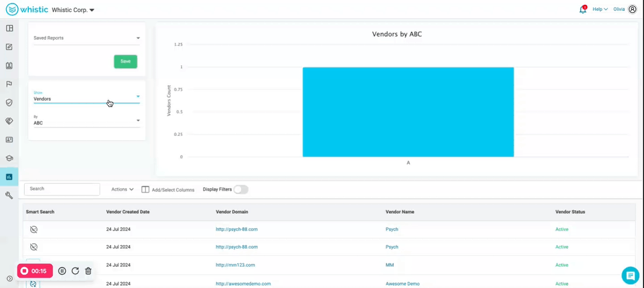The height and width of the screenshot is (288, 644).
Task: Open the graduation cap icon in sidebar
Action: click(x=9, y=158)
